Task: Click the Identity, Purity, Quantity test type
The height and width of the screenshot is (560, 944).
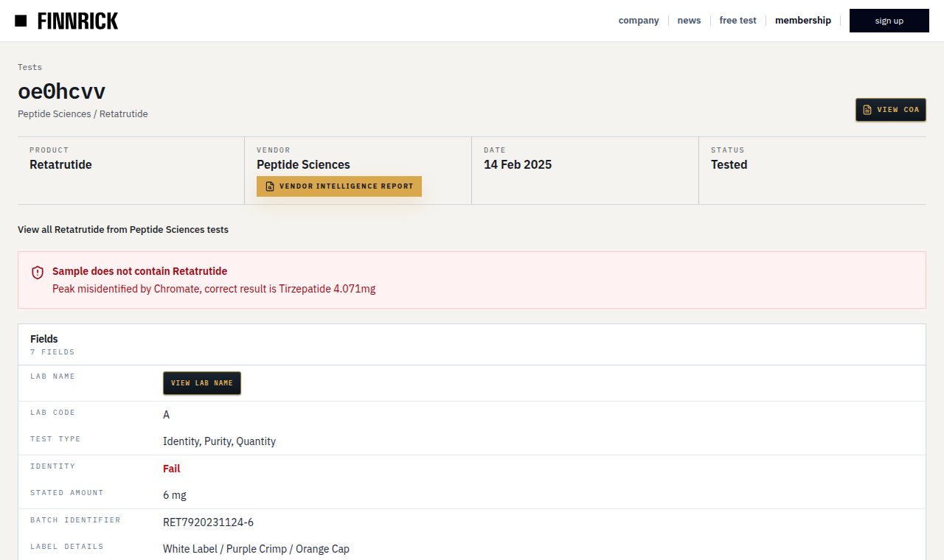Action: [219, 441]
